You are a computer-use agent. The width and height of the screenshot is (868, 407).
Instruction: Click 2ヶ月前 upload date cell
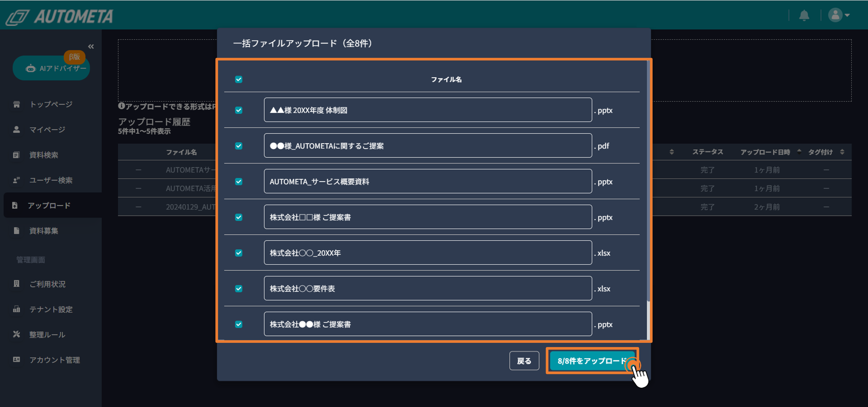[x=767, y=207]
